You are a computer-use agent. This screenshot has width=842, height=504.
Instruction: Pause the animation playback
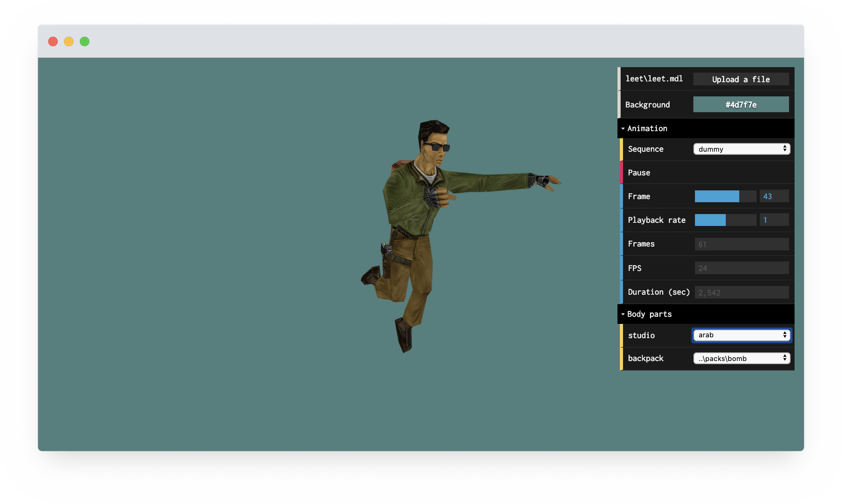pos(639,173)
